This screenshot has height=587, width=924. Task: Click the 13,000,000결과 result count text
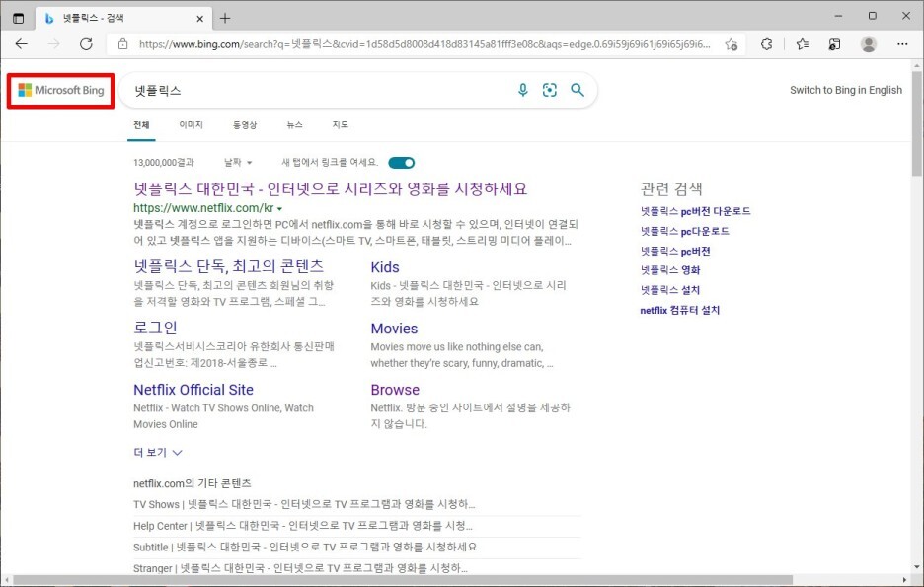163,162
